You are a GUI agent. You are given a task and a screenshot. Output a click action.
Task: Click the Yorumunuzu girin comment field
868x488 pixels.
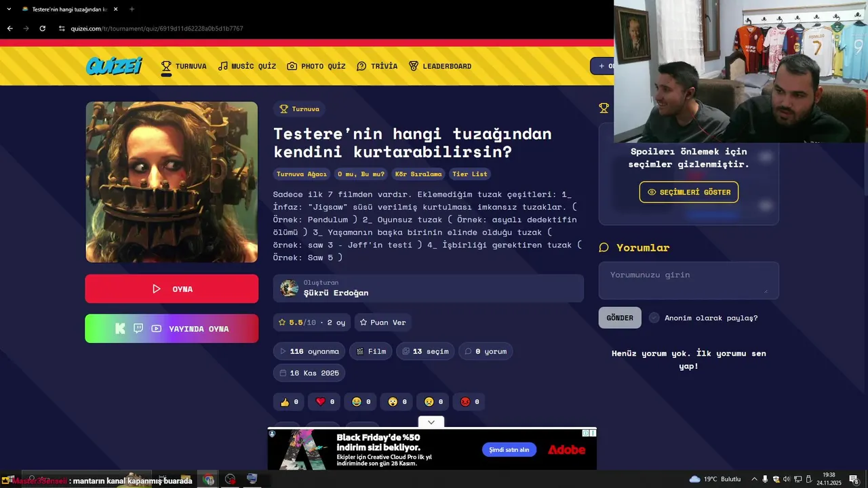click(x=689, y=281)
